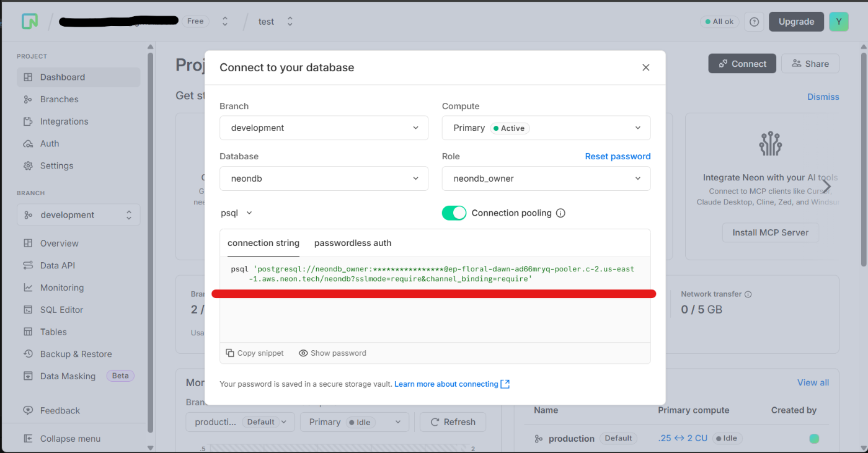868x453 pixels.
Task: Click the Reset password link
Action: 618,156
